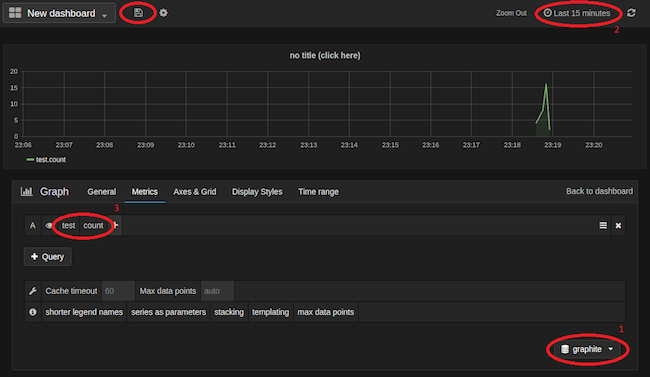
Task: Click the Cache timeout input field
Action: coord(118,291)
